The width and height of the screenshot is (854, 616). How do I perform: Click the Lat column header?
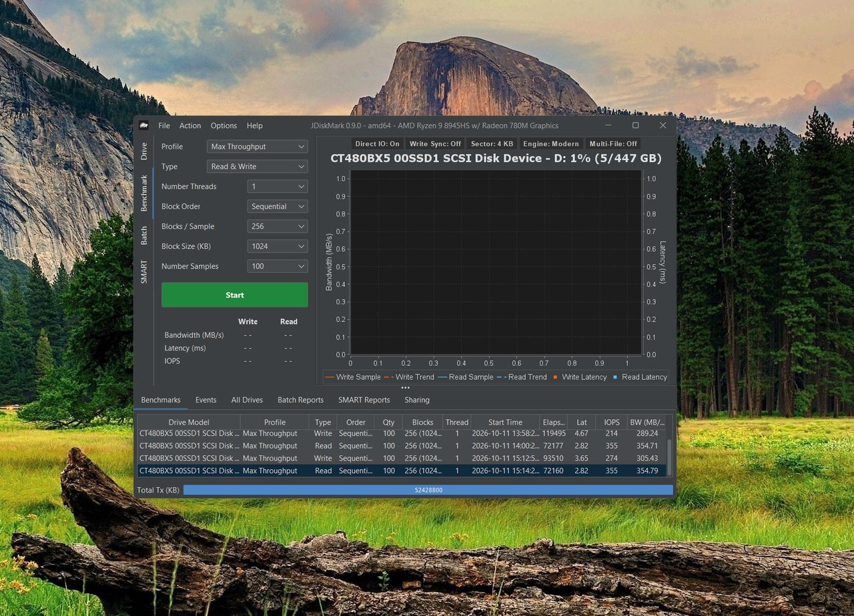[x=582, y=422]
